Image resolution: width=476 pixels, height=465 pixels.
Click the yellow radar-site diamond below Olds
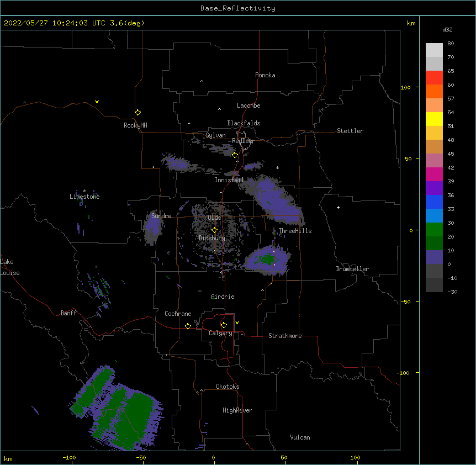(214, 230)
